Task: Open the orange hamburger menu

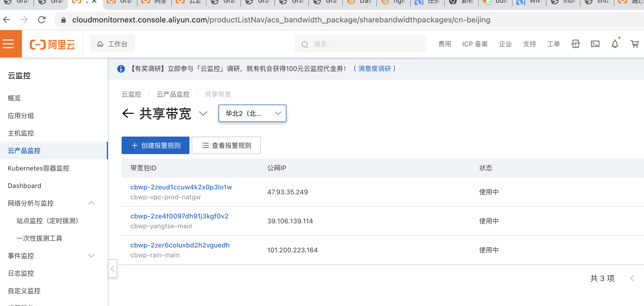Action: click(11, 44)
